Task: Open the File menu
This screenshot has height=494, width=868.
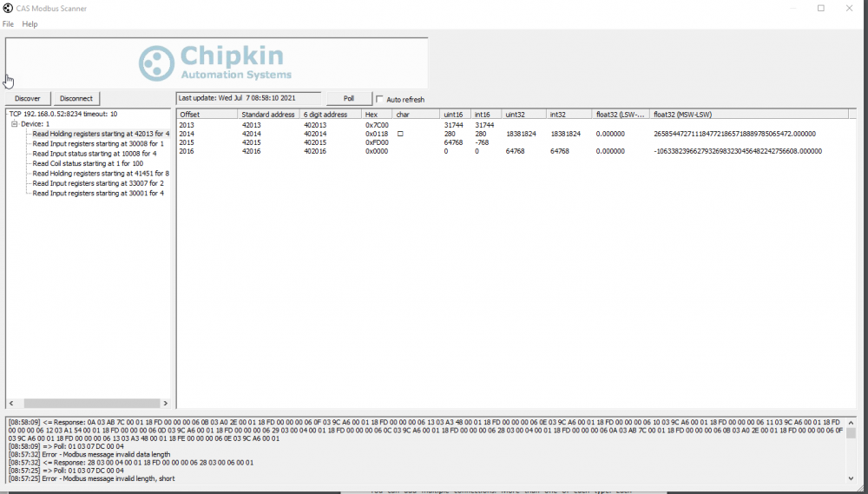Action: click(x=8, y=24)
